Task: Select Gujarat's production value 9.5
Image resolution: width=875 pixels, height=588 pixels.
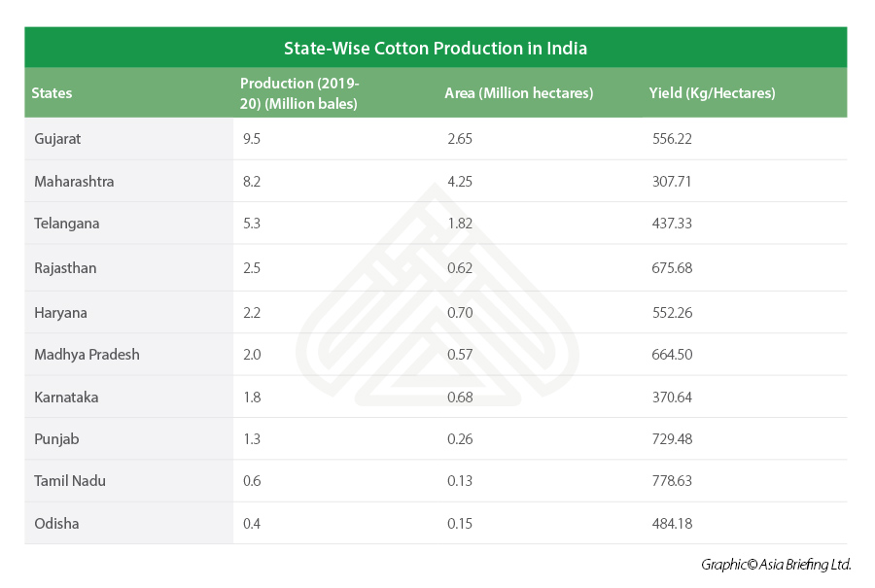Action: click(x=252, y=138)
